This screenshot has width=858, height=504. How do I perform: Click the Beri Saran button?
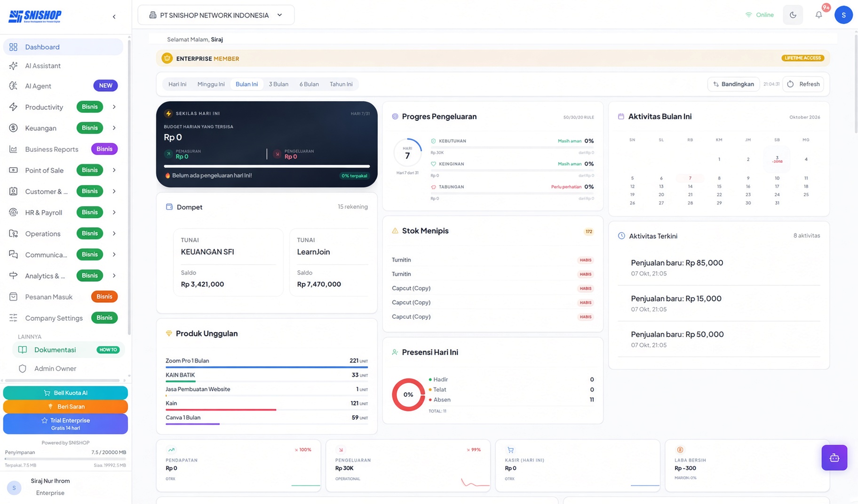65,407
